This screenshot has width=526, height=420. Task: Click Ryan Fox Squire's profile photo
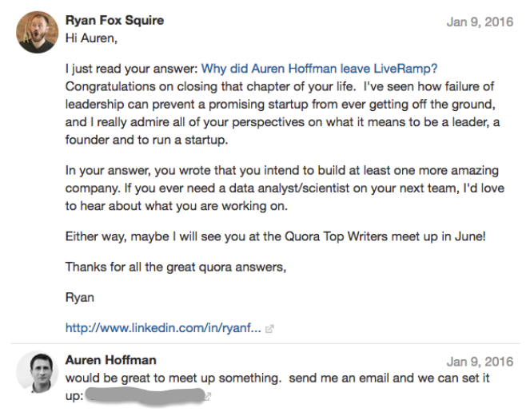coord(37,32)
